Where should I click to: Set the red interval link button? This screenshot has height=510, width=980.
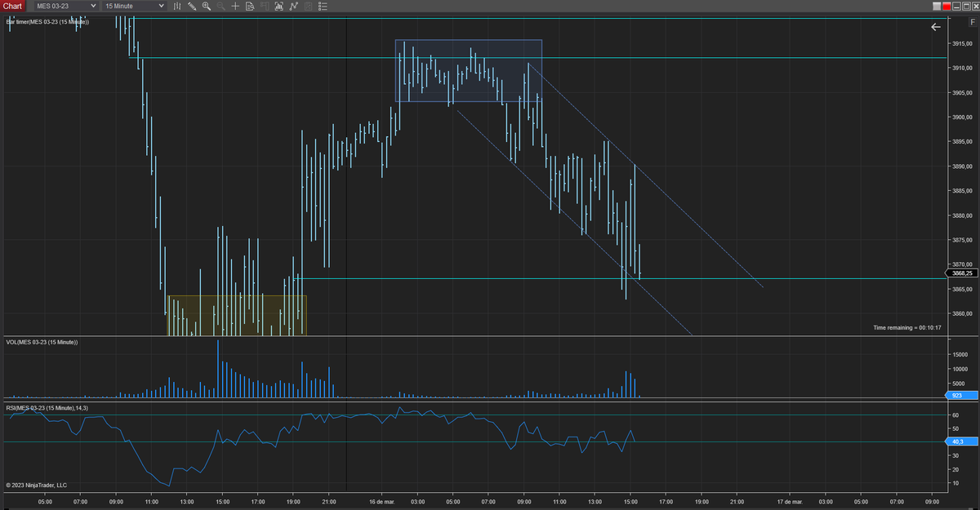point(947,6)
